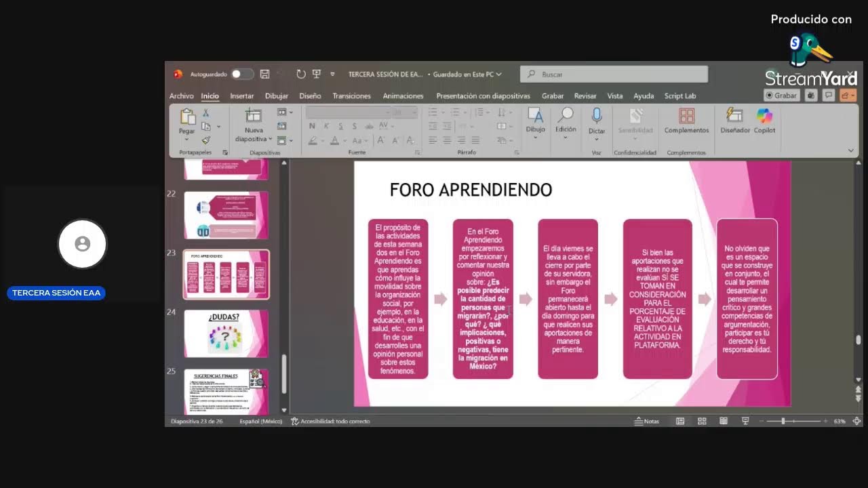Toggle bold N formatting
The width and height of the screenshot is (868, 488).
pos(312,126)
